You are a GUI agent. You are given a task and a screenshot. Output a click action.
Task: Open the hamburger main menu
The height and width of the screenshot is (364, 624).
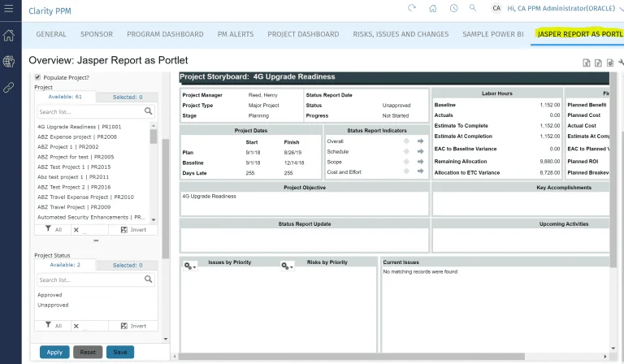8,8
